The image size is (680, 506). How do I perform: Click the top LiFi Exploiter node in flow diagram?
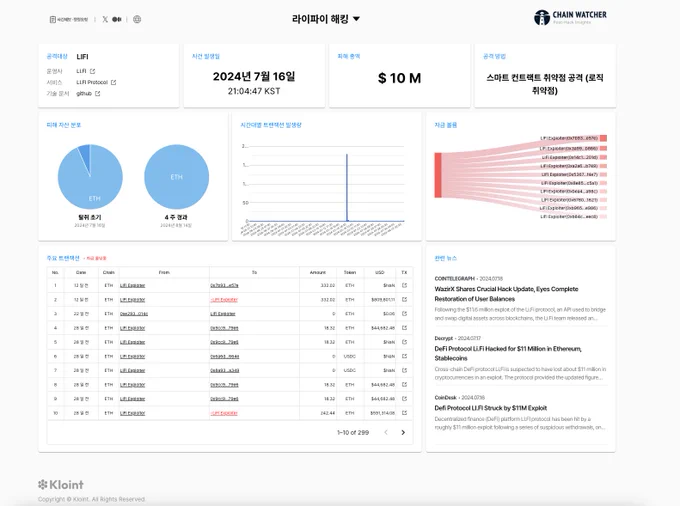click(x=603, y=138)
